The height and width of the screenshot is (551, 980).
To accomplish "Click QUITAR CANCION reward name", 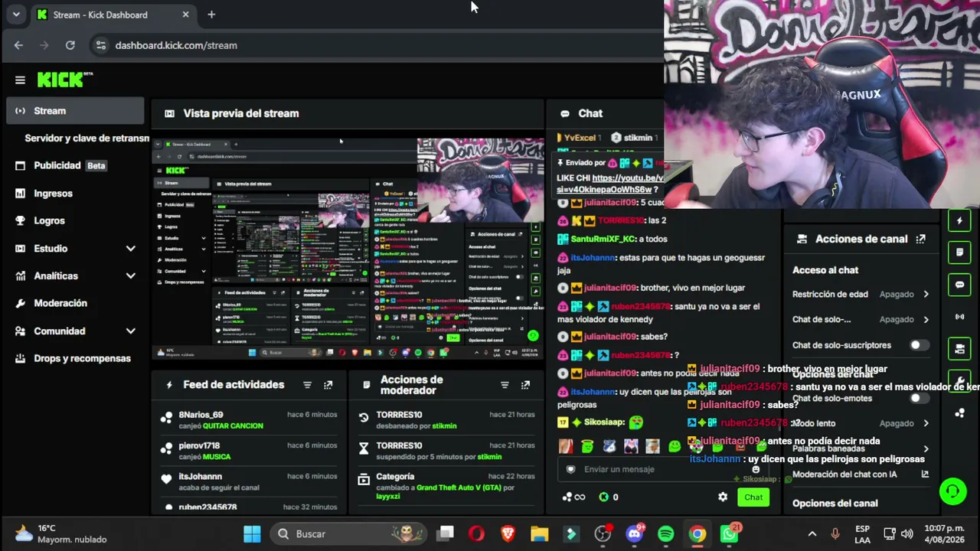I will pyautogui.click(x=233, y=426).
